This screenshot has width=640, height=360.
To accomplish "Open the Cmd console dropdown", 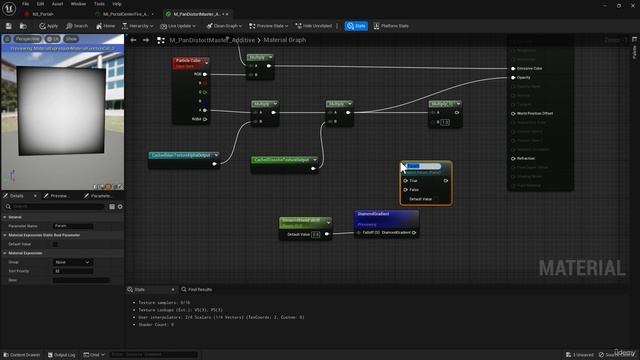I will (x=94, y=355).
